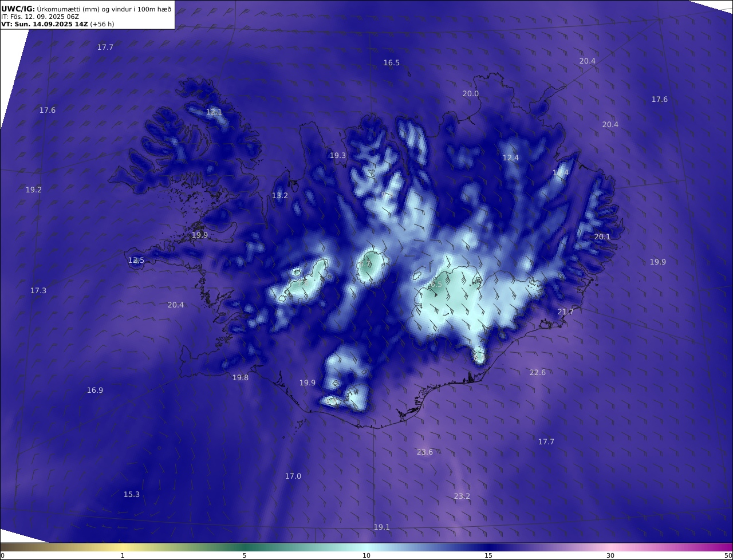Click the initialization time 'IT: Fös. 12. 09. 2025 06Z'
This screenshot has height=560, width=733.
coord(40,17)
